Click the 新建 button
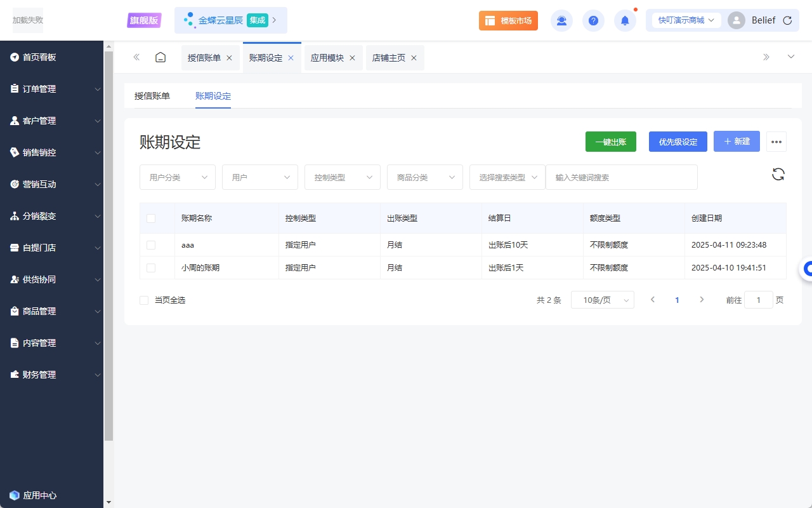The height and width of the screenshot is (508, 812). (737, 142)
